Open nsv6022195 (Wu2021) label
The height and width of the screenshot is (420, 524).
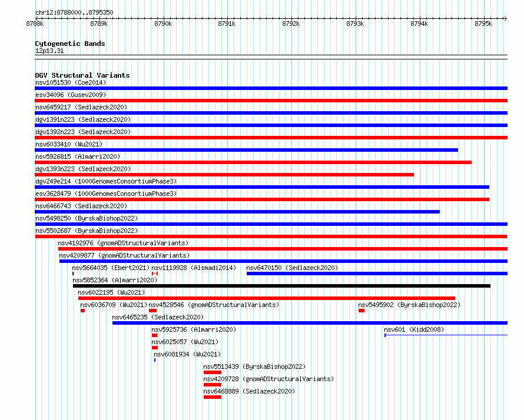112,292
